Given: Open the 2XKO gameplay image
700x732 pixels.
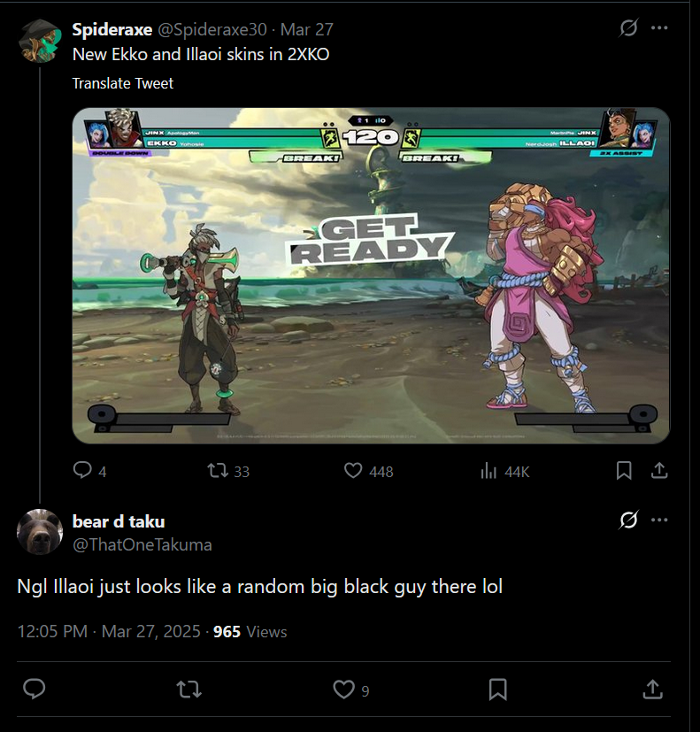Looking at the screenshot, I should point(371,275).
